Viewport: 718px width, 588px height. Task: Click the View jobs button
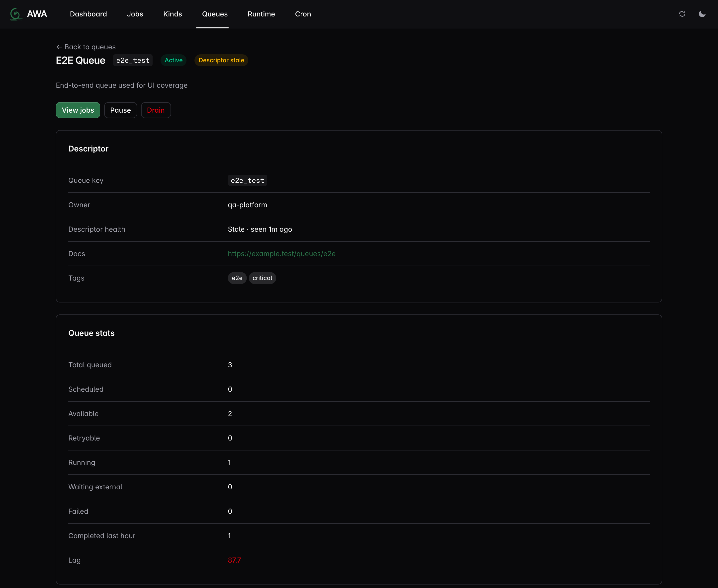click(x=78, y=110)
